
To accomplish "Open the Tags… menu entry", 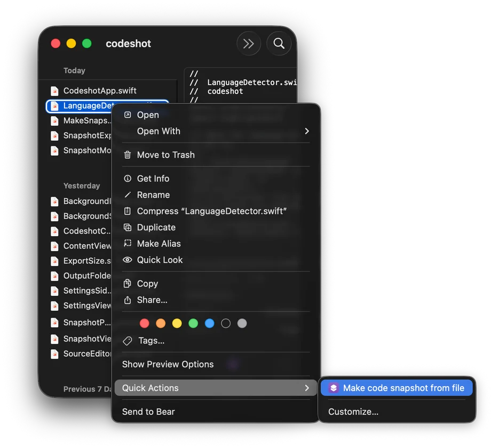I will (x=216, y=341).
